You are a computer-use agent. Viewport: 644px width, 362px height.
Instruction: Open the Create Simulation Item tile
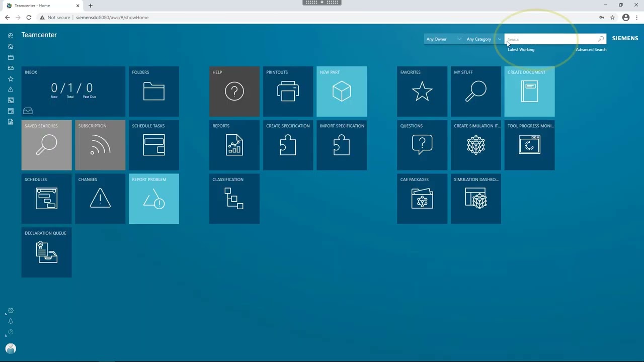tap(476, 145)
